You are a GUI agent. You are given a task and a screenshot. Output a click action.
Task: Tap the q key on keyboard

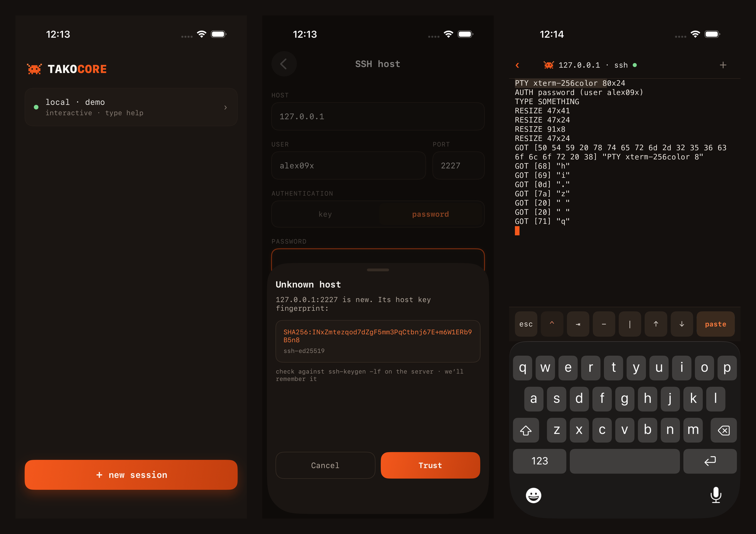[x=523, y=368]
